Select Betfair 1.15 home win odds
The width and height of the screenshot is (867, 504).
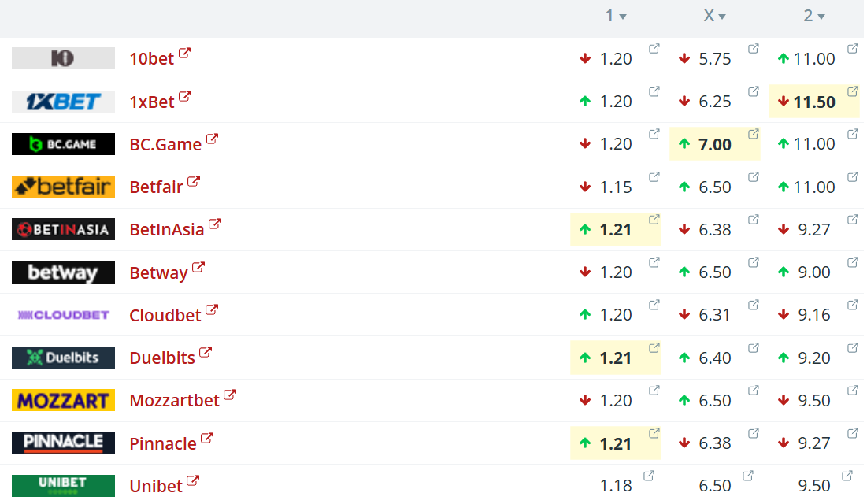616,187
